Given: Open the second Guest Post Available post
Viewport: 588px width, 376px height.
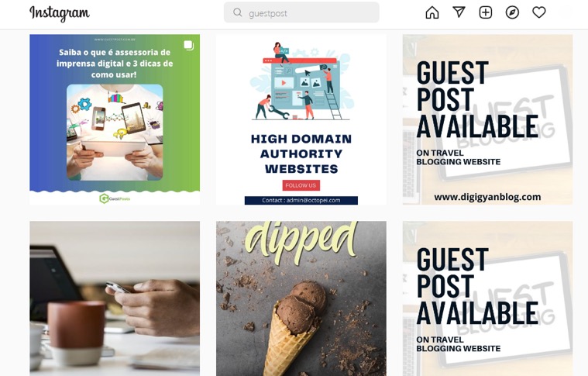Looking at the screenshot, I should click(x=487, y=298).
